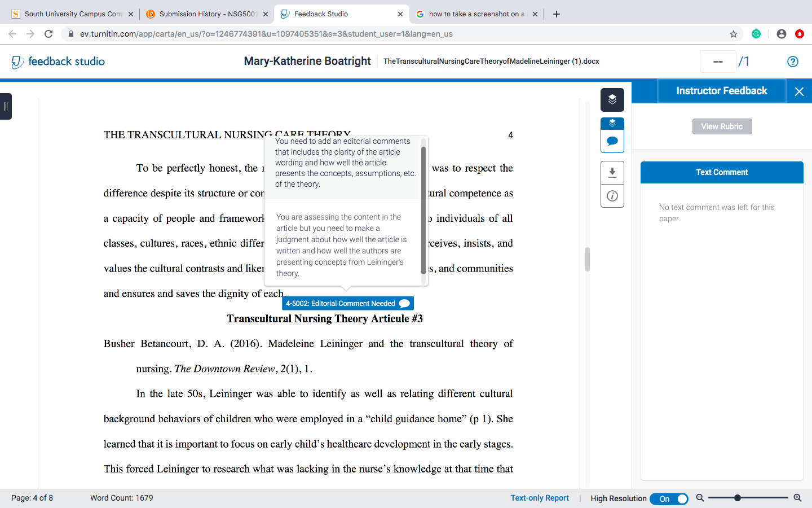Image resolution: width=812 pixels, height=508 pixels.
Task: Bookmark page with the star icon
Action: [x=734, y=34]
